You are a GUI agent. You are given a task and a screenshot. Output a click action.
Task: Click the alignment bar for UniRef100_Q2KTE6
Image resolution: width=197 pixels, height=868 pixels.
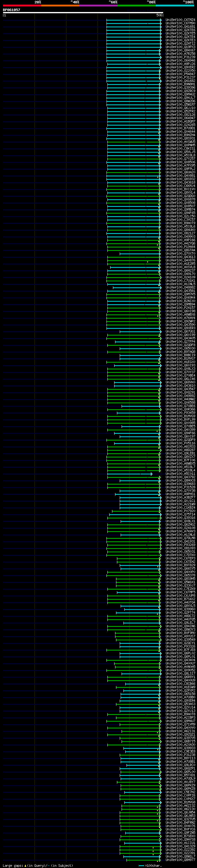135,30
